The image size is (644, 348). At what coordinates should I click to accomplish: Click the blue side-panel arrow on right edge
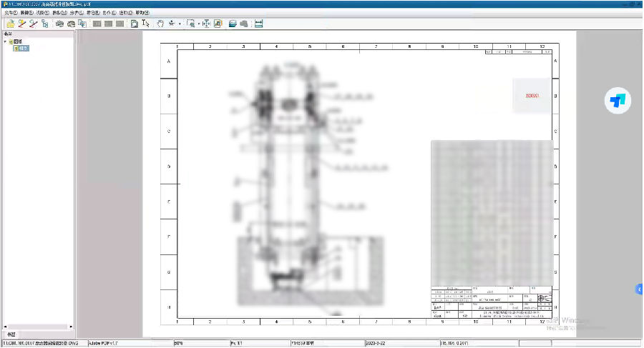640,289
